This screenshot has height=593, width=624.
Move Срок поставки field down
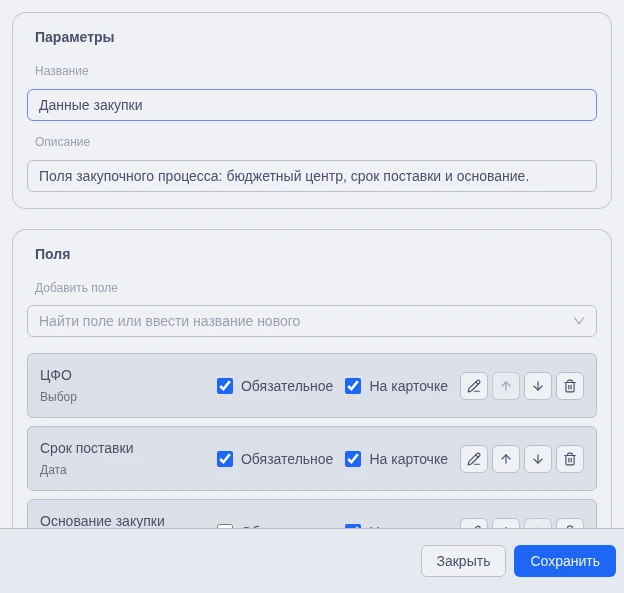click(x=538, y=459)
